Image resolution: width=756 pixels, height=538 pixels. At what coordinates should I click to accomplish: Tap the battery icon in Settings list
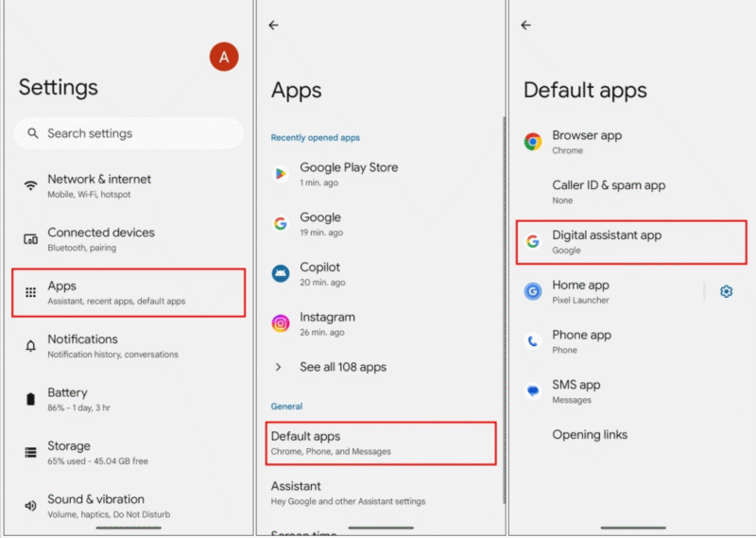(31, 399)
